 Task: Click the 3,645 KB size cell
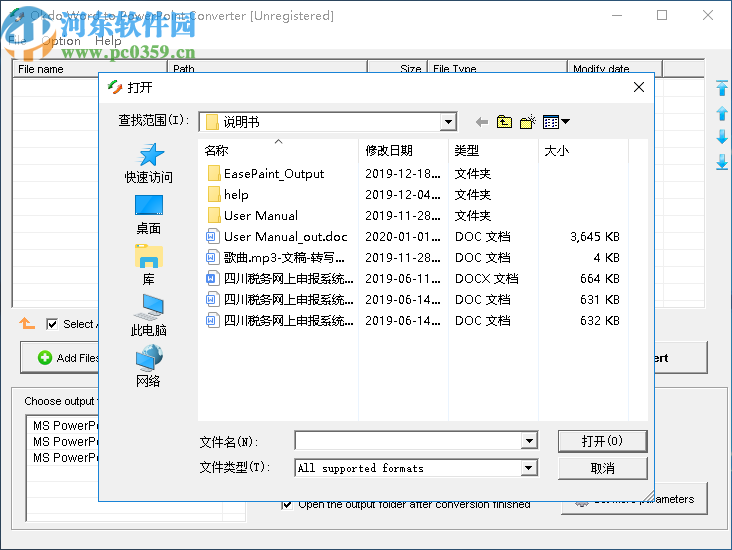595,237
